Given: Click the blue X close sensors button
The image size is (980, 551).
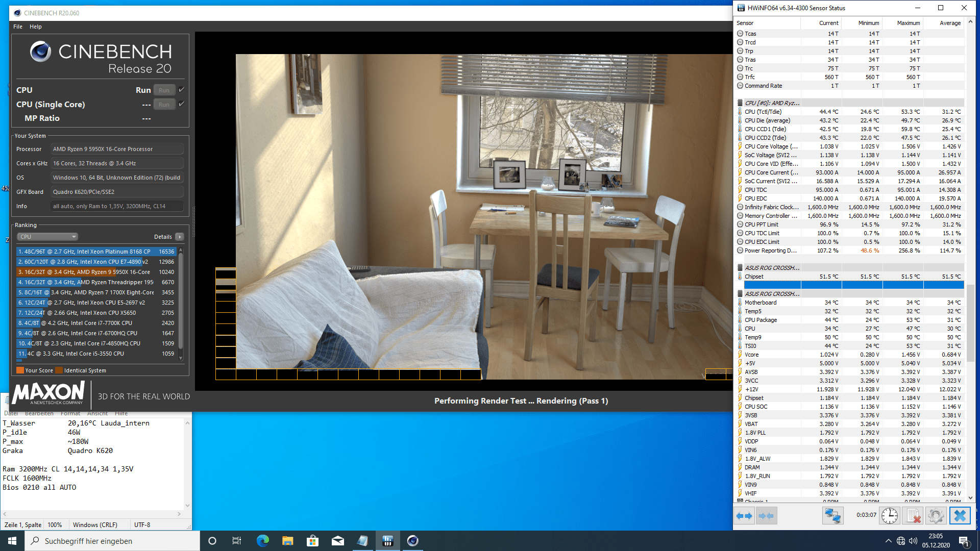Looking at the screenshot, I should point(960,516).
